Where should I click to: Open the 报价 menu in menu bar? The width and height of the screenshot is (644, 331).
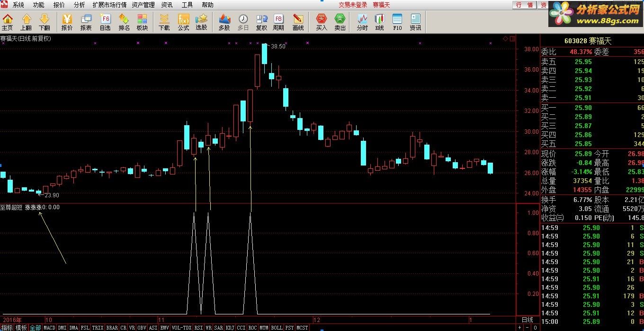[59, 5]
